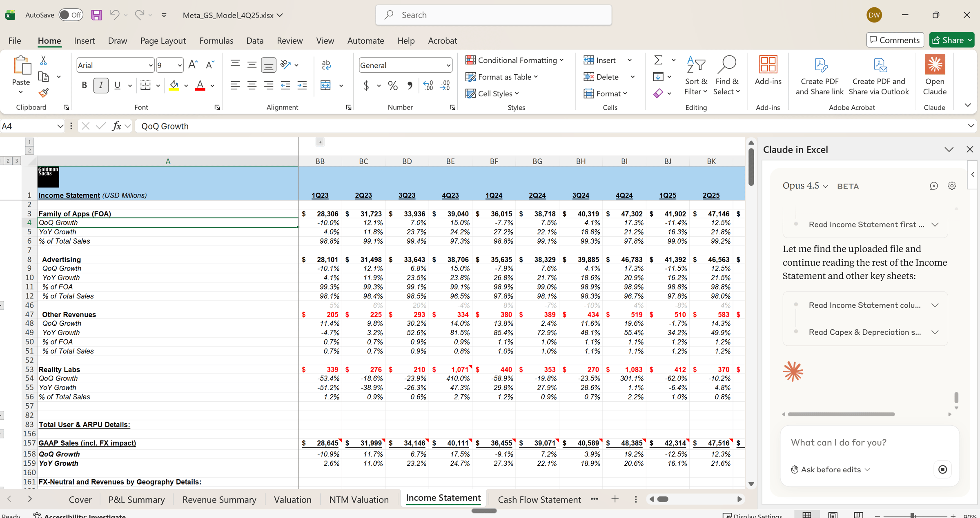Click the Search box in title bar
The width and height of the screenshot is (980, 518).
(x=494, y=15)
